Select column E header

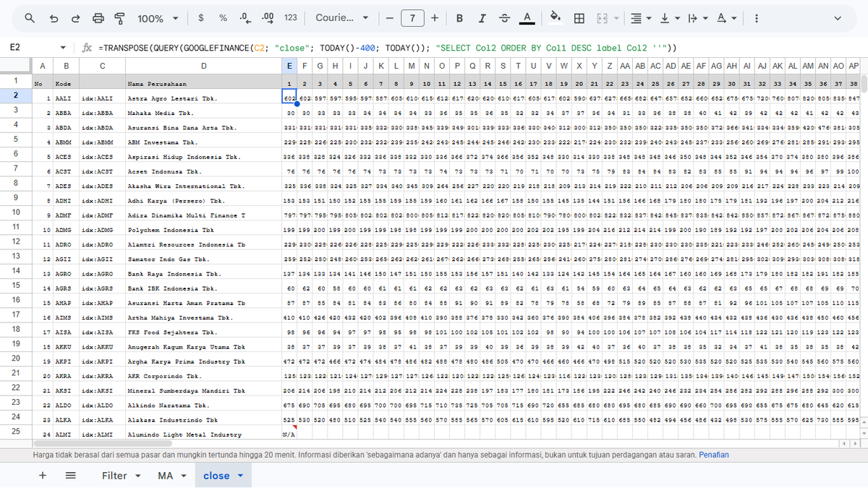coord(289,66)
